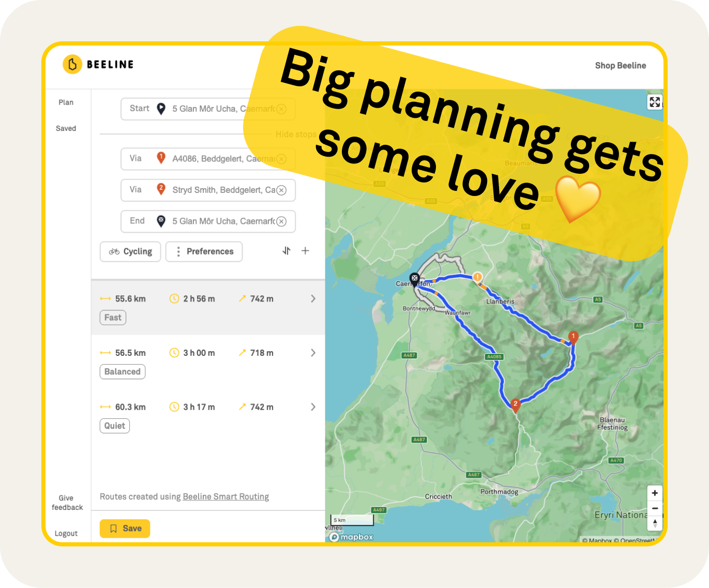Select the Quiet route tag
This screenshot has height=588, width=709.
point(115,426)
